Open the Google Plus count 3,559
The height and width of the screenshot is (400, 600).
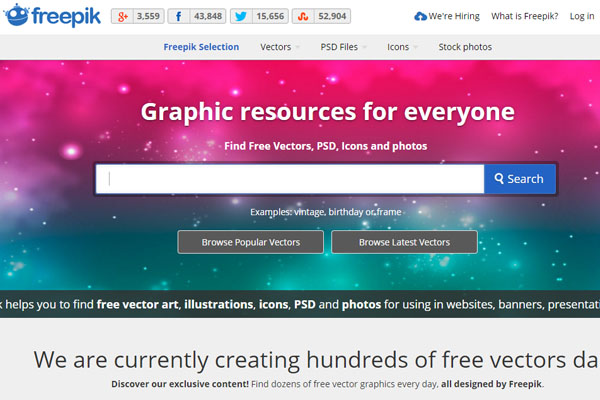point(148,16)
